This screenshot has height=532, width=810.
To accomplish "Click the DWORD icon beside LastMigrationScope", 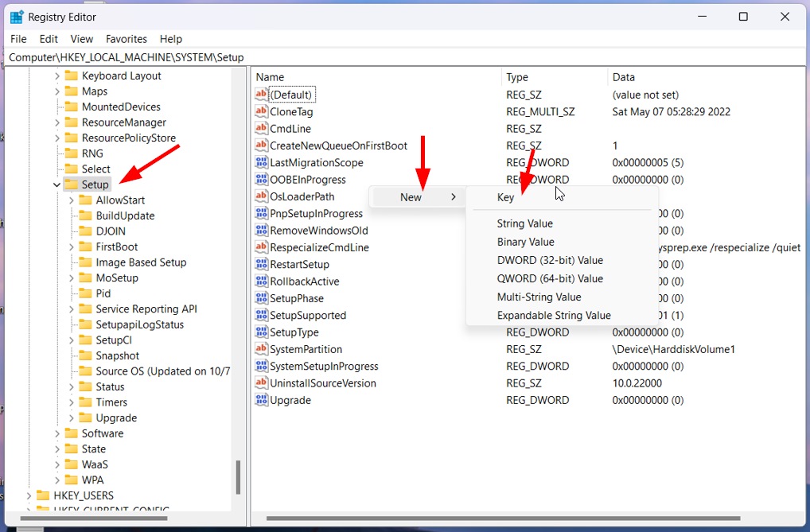I will click(262, 162).
